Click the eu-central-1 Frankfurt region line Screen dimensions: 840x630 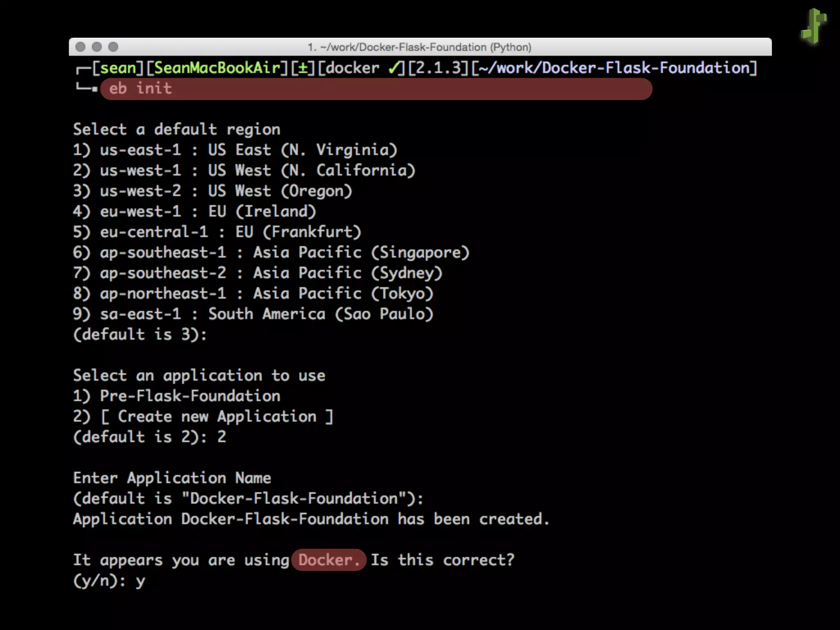coord(217,232)
